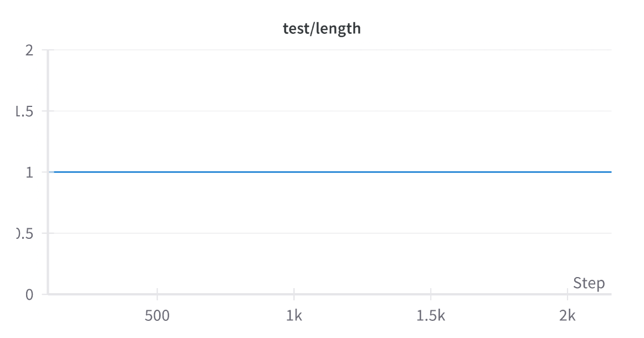Click the horizontal gridline at value 2
Screen dimensions: 644x338
tap(333, 50)
